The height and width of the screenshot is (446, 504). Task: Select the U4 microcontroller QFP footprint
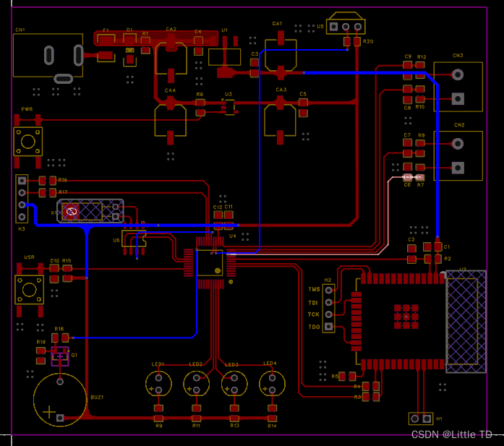210,263
